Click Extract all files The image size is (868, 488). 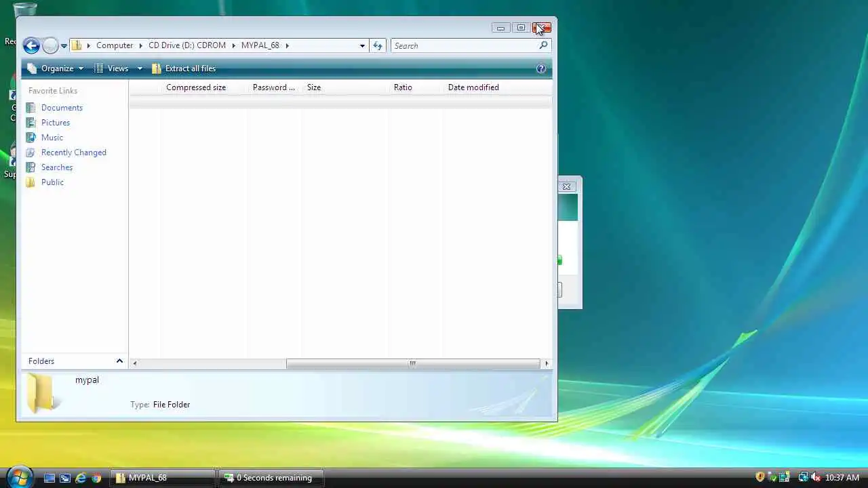(x=184, y=68)
